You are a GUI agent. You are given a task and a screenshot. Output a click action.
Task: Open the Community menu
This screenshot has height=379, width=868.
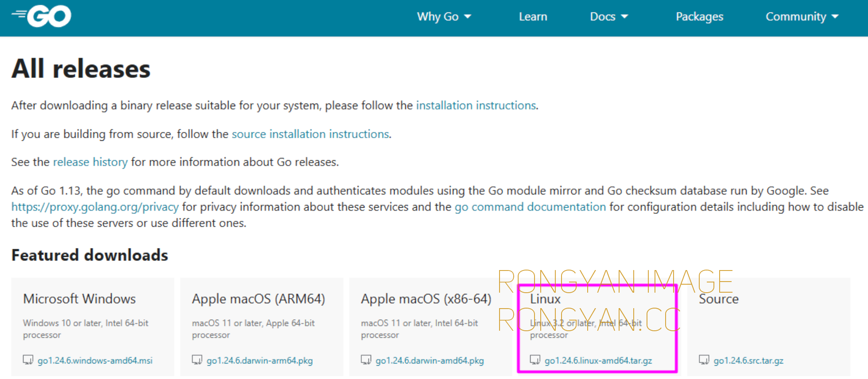point(802,17)
